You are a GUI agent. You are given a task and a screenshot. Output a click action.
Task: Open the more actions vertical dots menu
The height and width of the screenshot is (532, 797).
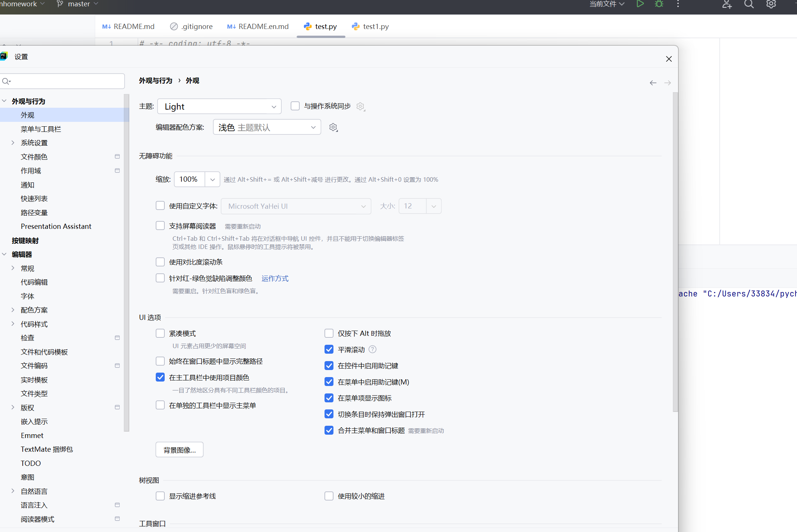point(678,4)
